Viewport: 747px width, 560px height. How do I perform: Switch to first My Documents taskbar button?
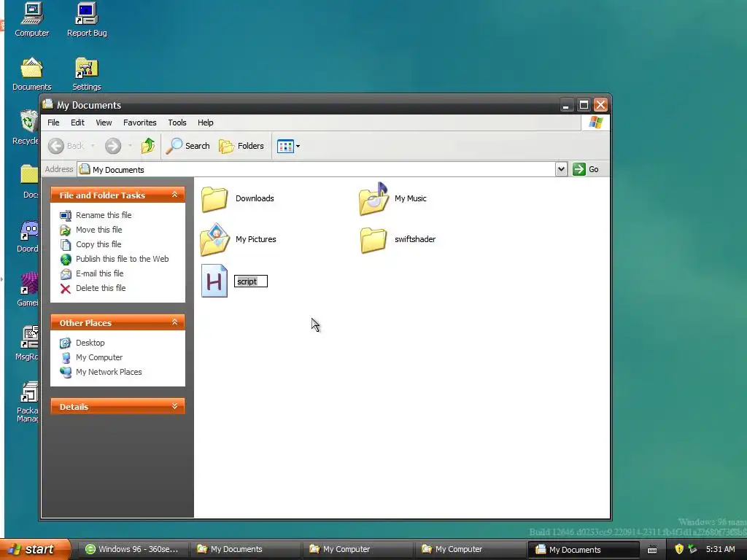[244, 550]
